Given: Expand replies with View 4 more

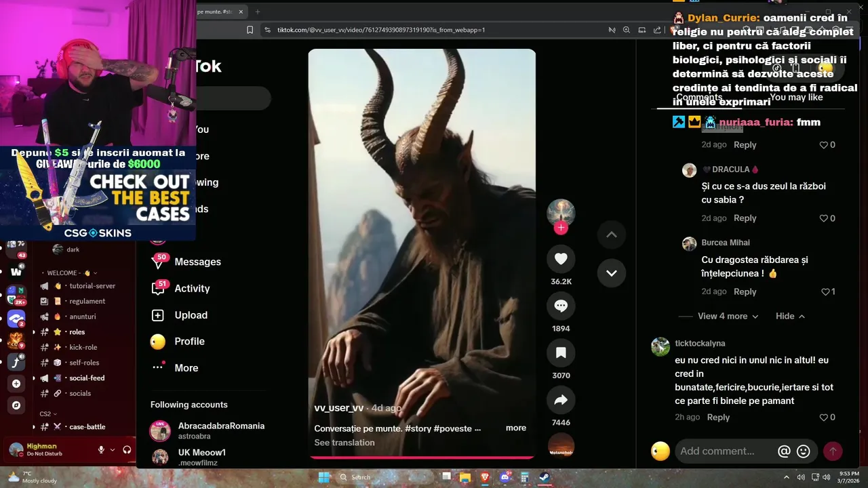Looking at the screenshot, I should point(728,316).
